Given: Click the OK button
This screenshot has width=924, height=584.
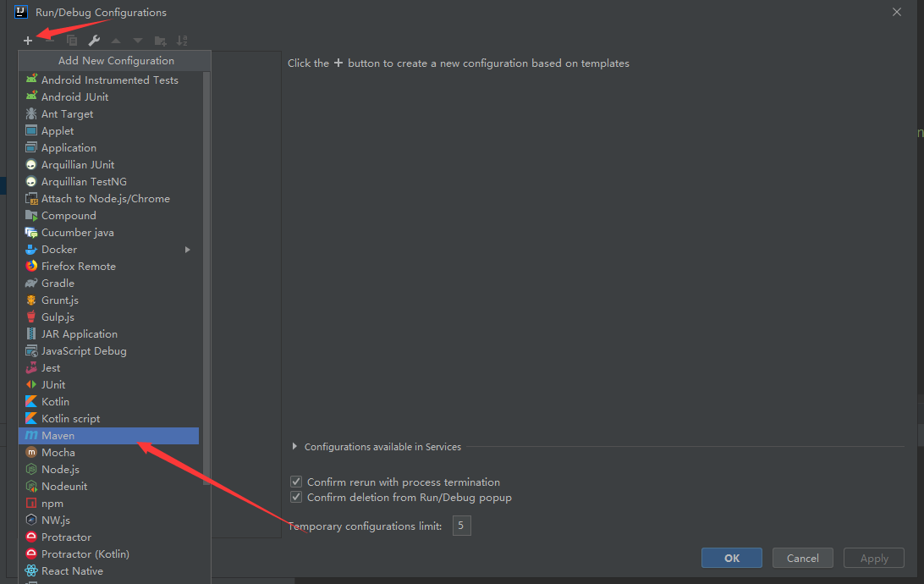Looking at the screenshot, I should pos(731,558).
